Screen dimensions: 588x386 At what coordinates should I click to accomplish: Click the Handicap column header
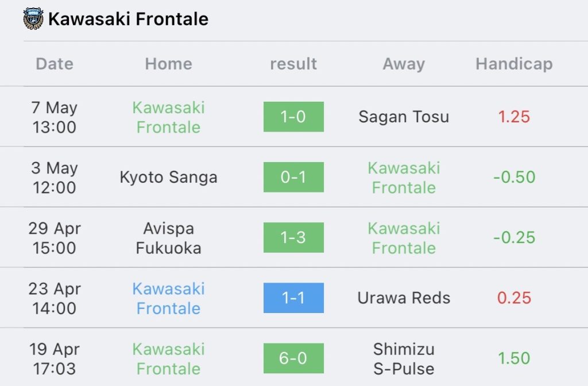point(514,64)
